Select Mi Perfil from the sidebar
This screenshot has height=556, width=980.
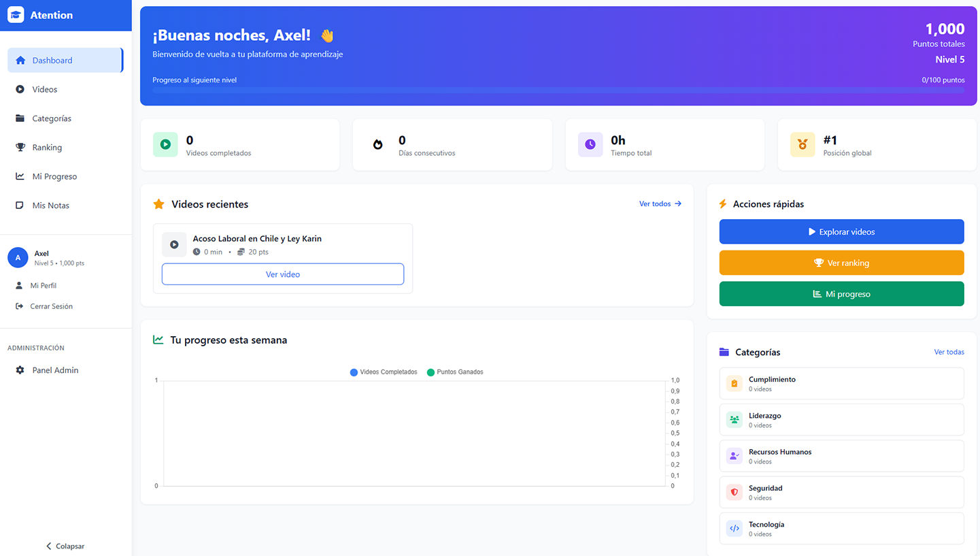pos(43,285)
